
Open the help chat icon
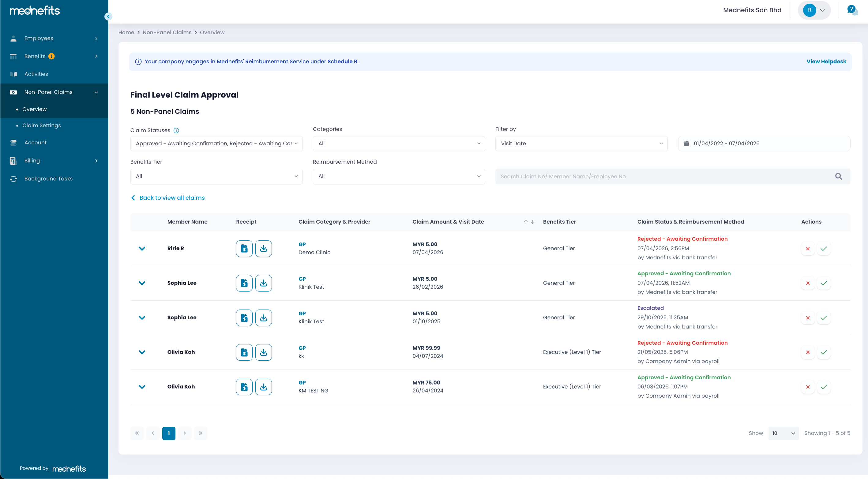point(851,10)
